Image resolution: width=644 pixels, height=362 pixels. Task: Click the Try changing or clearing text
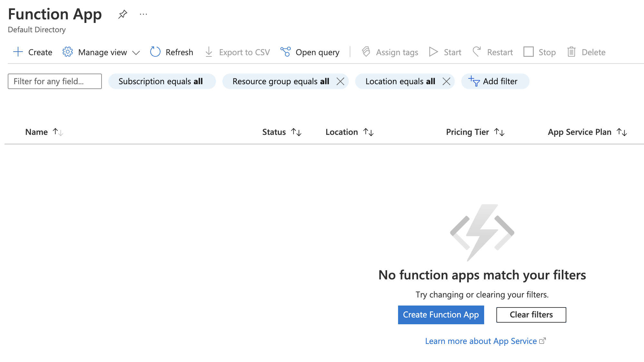[x=482, y=295]
